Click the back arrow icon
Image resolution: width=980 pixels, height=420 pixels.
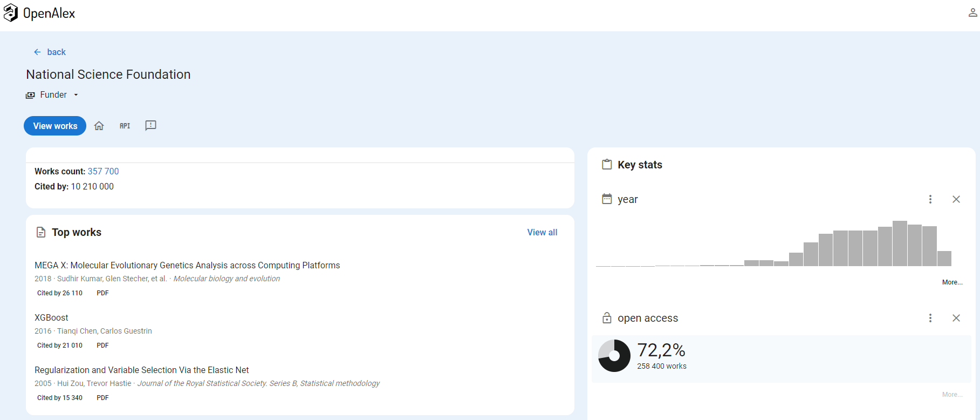pos(37,52)
